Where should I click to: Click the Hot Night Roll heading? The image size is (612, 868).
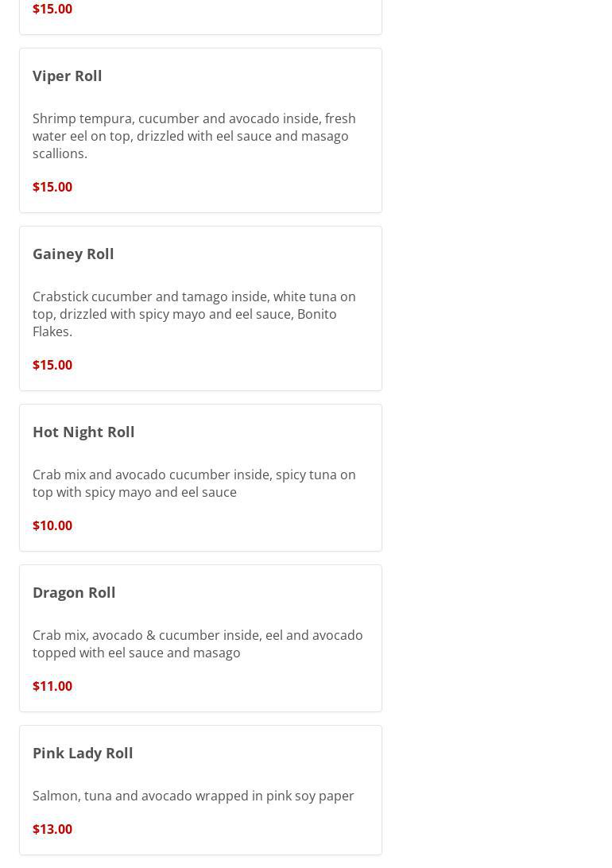tap(83, 432)
